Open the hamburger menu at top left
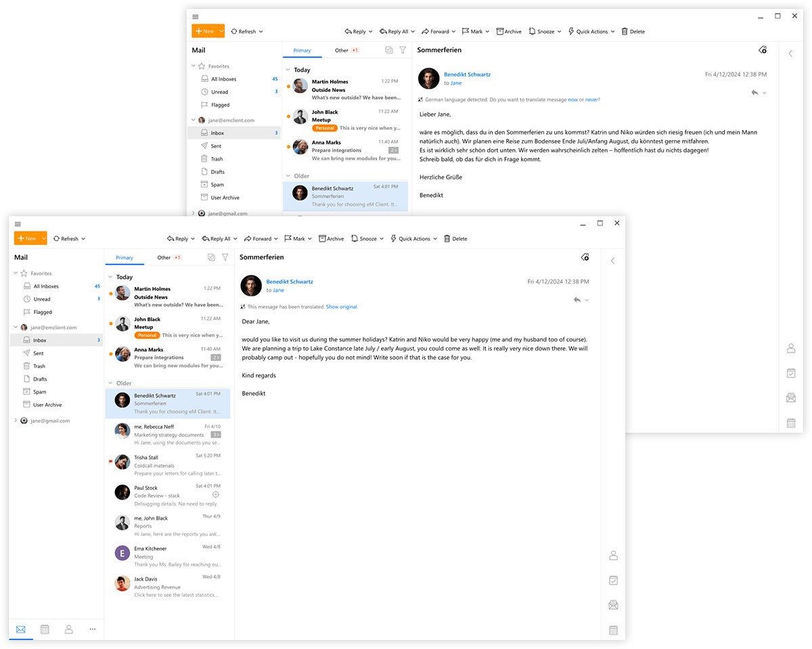Viewport: 812px width, 649px height. pyautogui.click(x=18, y=223)
